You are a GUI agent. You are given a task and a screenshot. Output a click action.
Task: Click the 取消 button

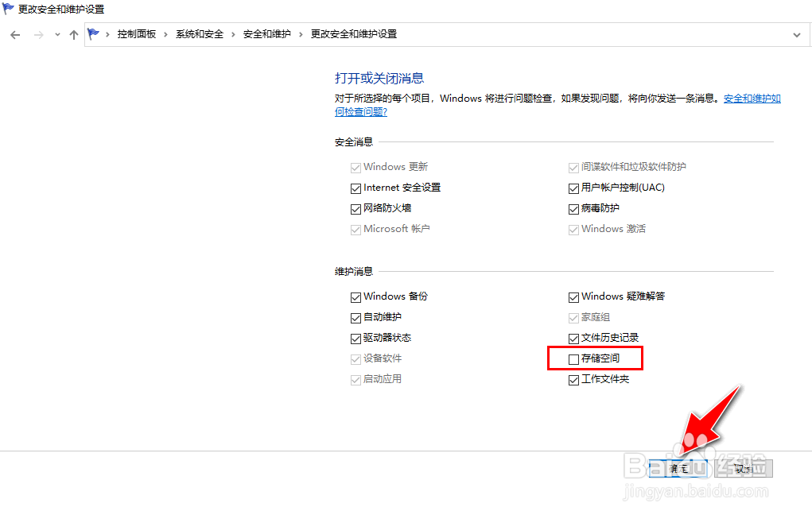tap(744, 468)
